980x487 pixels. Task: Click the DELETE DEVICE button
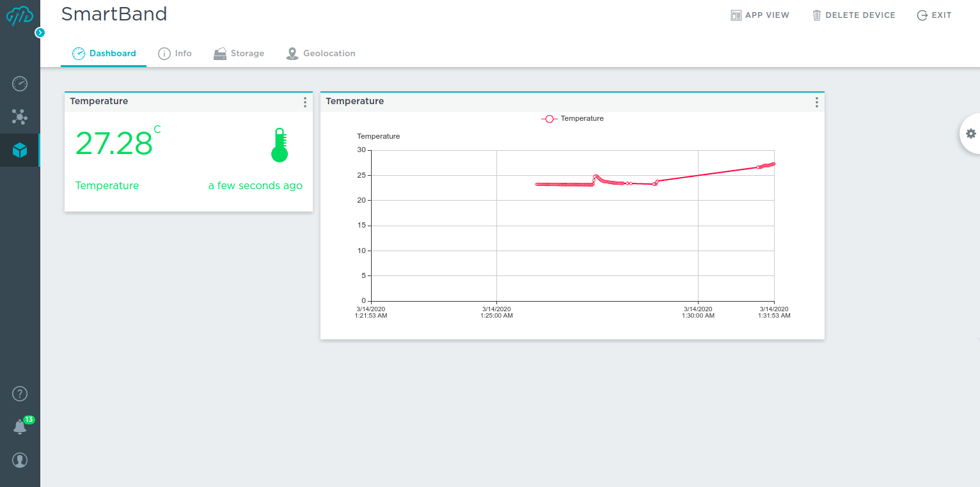[x=854, y=15]
